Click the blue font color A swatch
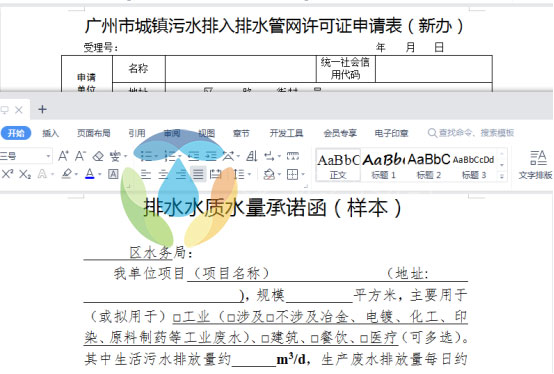 point(90,174)
